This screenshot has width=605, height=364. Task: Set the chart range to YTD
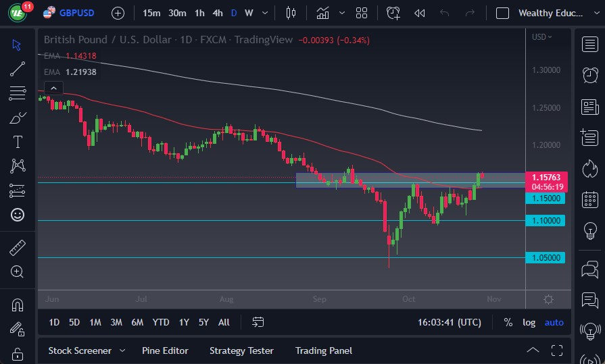161,322
